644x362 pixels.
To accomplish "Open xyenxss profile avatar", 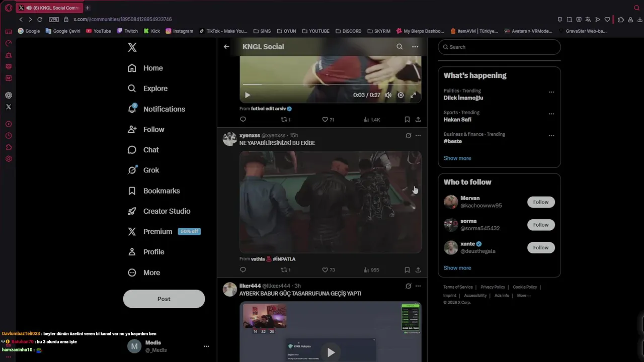I will pyautogui.click(x=230, y=139).
